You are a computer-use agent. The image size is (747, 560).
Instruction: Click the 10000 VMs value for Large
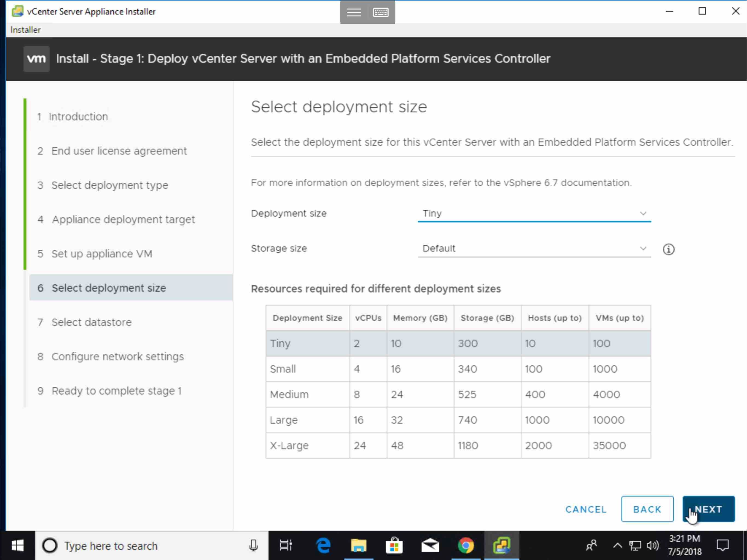click(609, 420)
